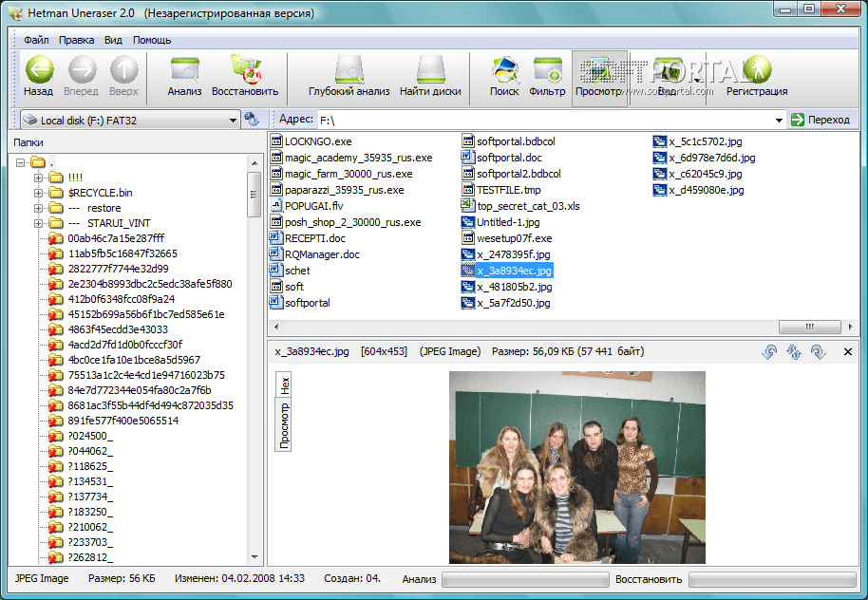Select the softportal.doc file icon

tap(468, 158)
